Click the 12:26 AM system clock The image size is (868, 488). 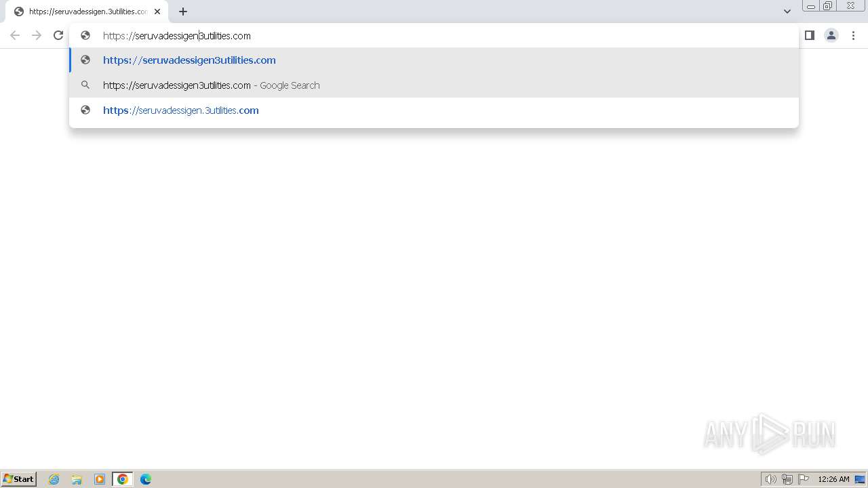point(833,479)
